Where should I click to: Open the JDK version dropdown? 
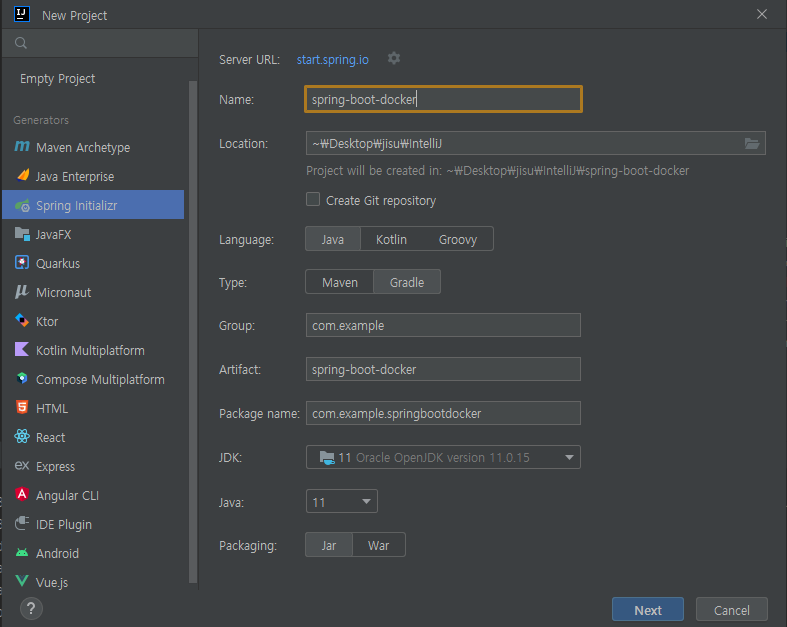click(x=443, y=457)
